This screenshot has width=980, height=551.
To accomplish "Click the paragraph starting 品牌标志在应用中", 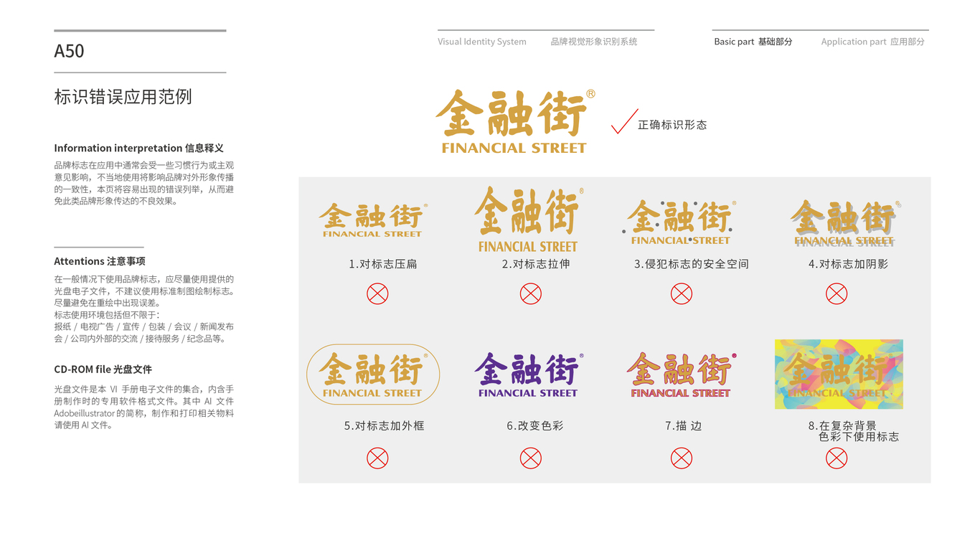I will 144,183.
